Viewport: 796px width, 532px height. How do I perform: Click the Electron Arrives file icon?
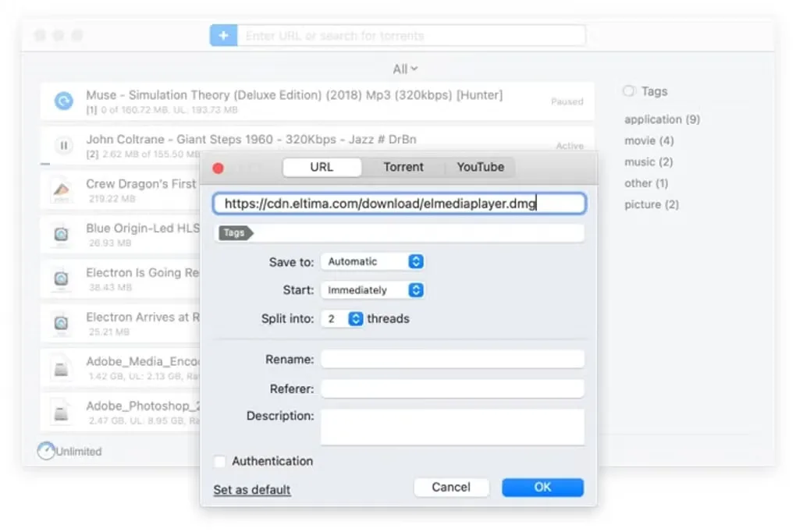62,324
